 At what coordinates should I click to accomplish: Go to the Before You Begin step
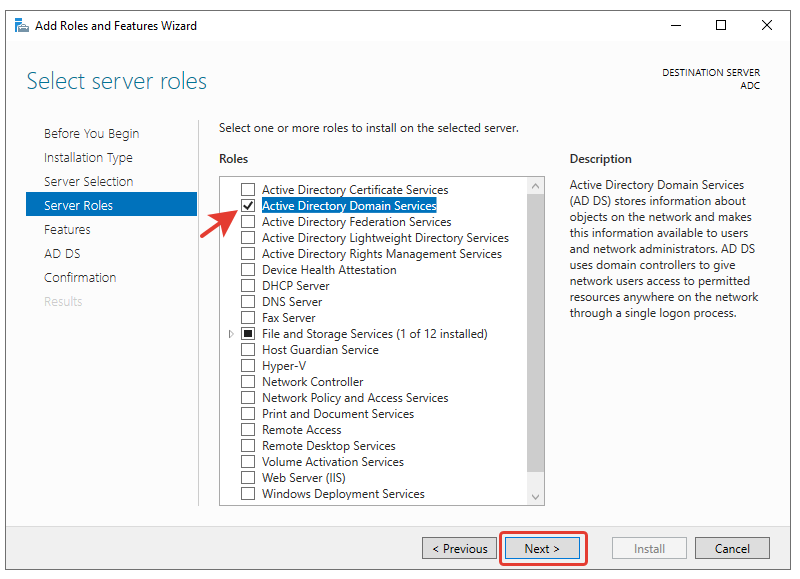point(91,134)
